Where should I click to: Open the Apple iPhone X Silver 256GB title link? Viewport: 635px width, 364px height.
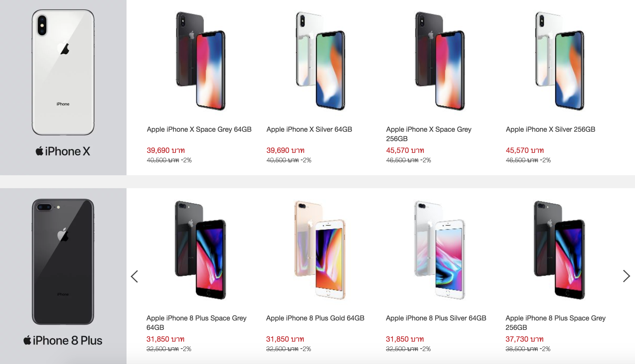click(551, 129)
